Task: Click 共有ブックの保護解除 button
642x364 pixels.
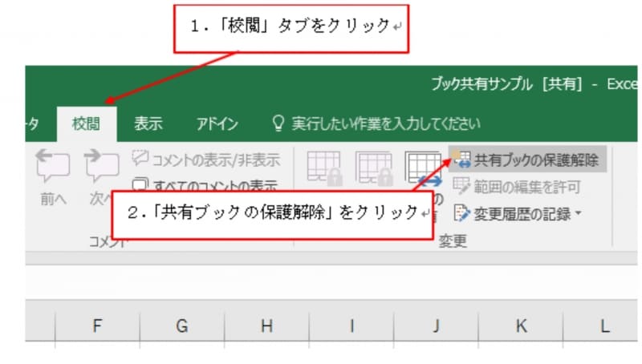Action: click(x=527, y=160)
